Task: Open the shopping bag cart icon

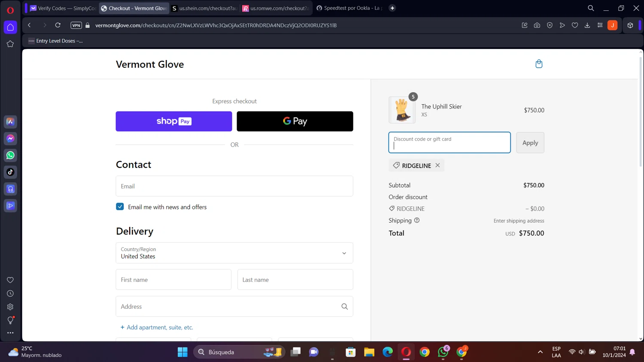Action: click(x=539, y=64)
